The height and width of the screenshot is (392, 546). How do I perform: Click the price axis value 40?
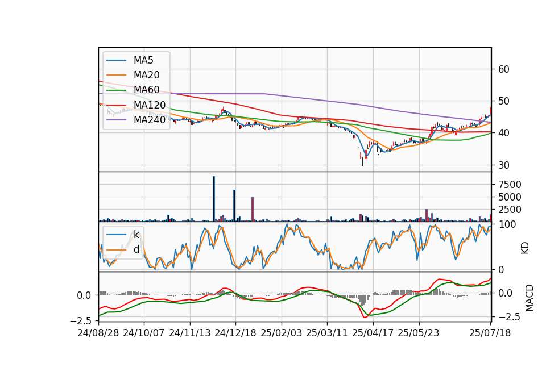[503, 133]
